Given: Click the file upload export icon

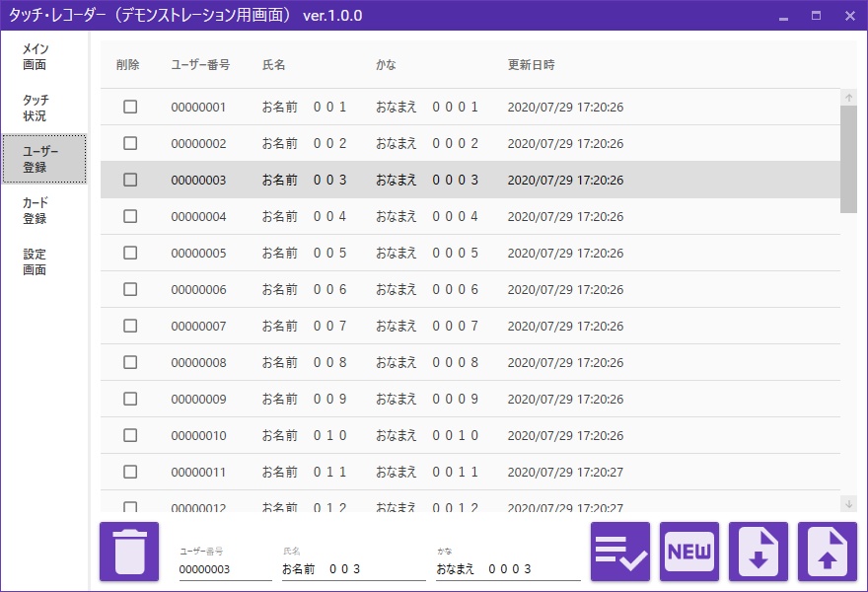Looking at the screenshot, I should click(x=827, y=552).
